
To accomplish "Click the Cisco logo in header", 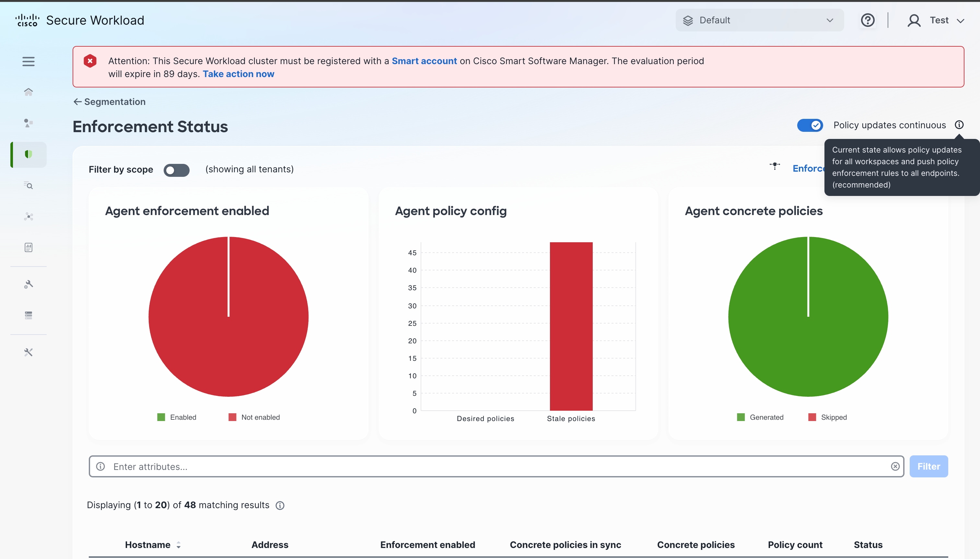I will coord(27,20).
